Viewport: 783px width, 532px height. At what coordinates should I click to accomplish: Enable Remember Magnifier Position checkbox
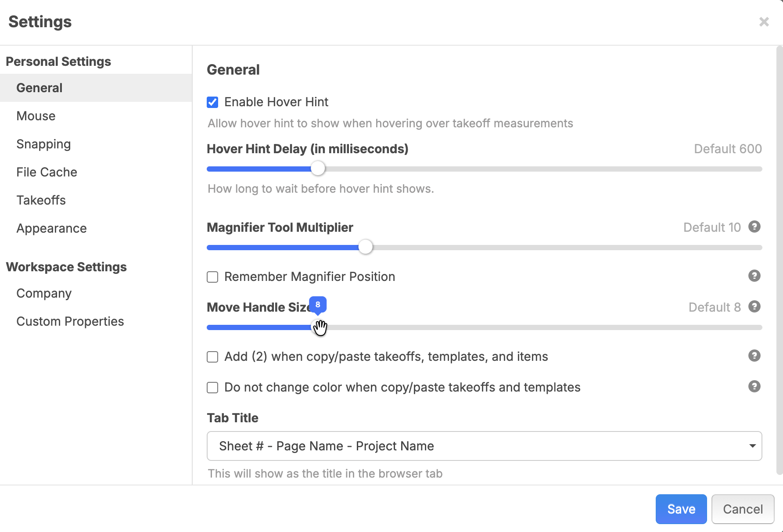pyautogui.click(x=212, y=277)
